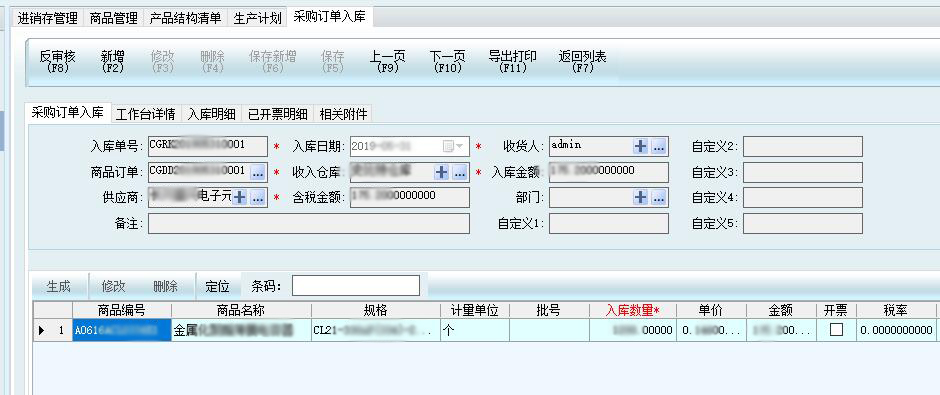Image resolution: width=940 pixels, height=395 pixels.
Task: Open the 供应商 ellipsis lookup button
Action: [x=258, y=197]
